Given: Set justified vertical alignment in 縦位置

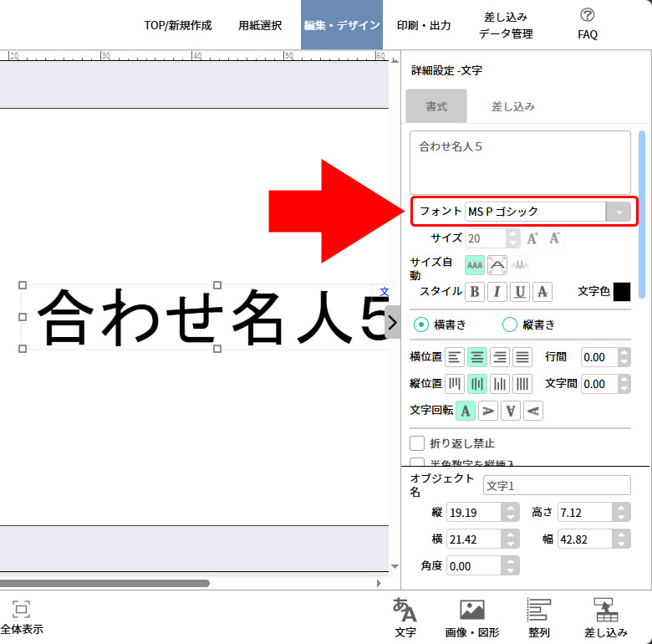Looking at the screenshot, I should (522, 384).
